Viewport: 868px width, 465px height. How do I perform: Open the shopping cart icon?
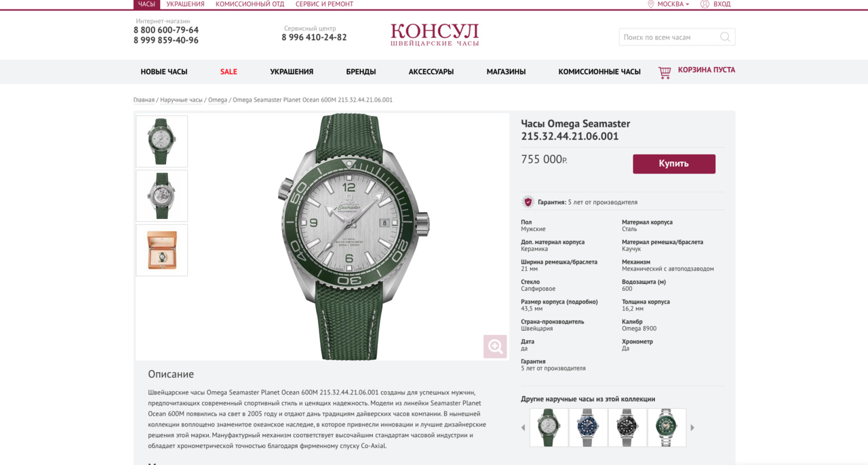click(x=665, y=72)
